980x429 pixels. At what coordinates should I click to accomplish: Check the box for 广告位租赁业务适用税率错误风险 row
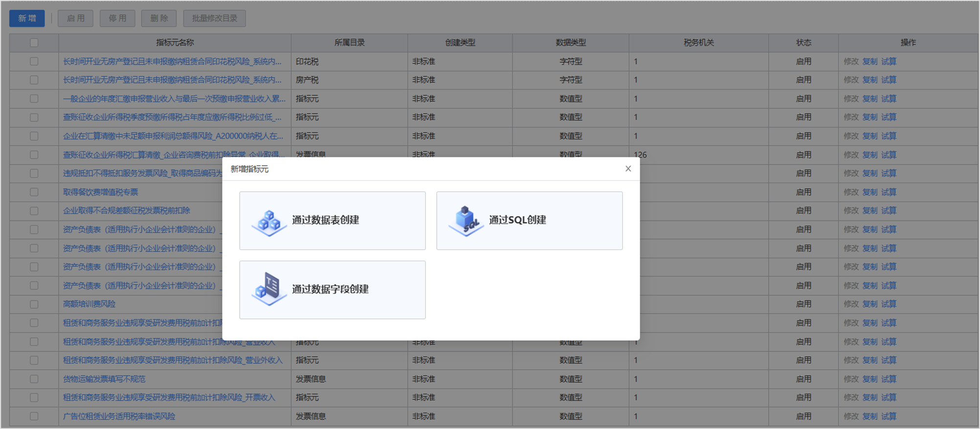click(x=34, y=416)
